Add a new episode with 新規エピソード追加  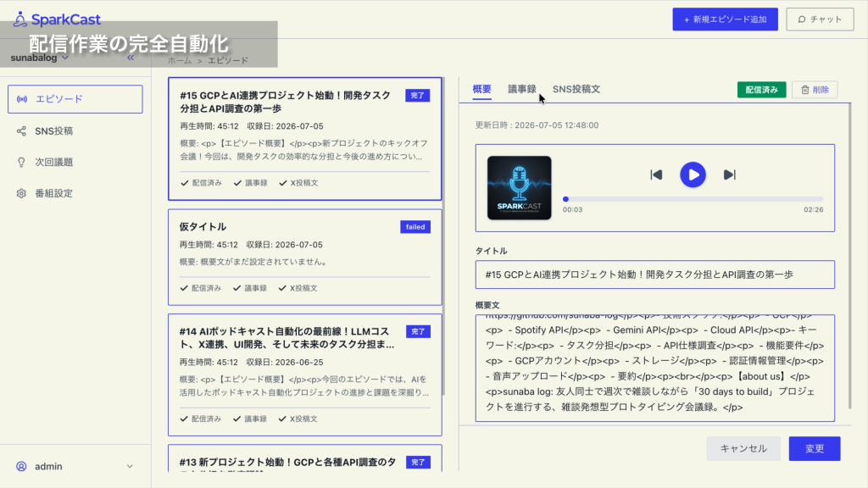726,19
